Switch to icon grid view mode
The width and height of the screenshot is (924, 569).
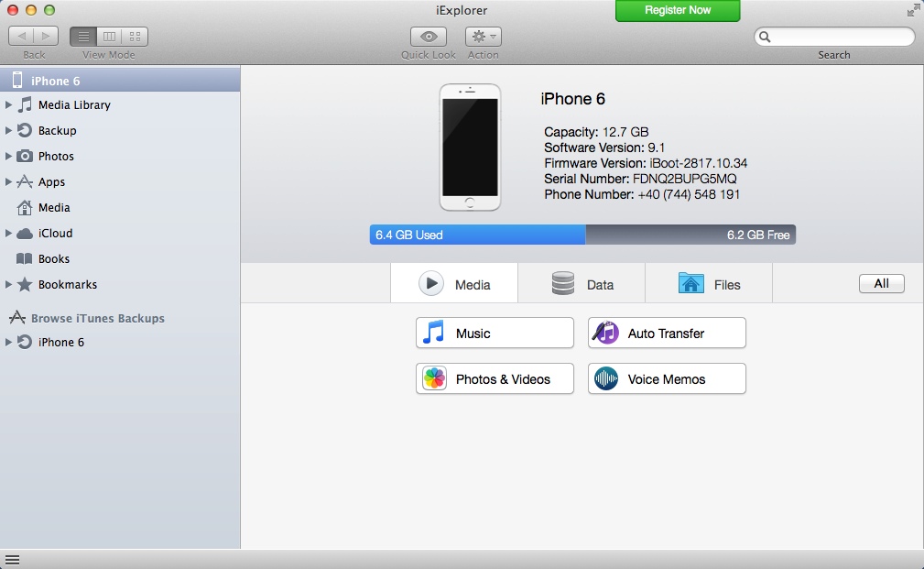(135, 37)
